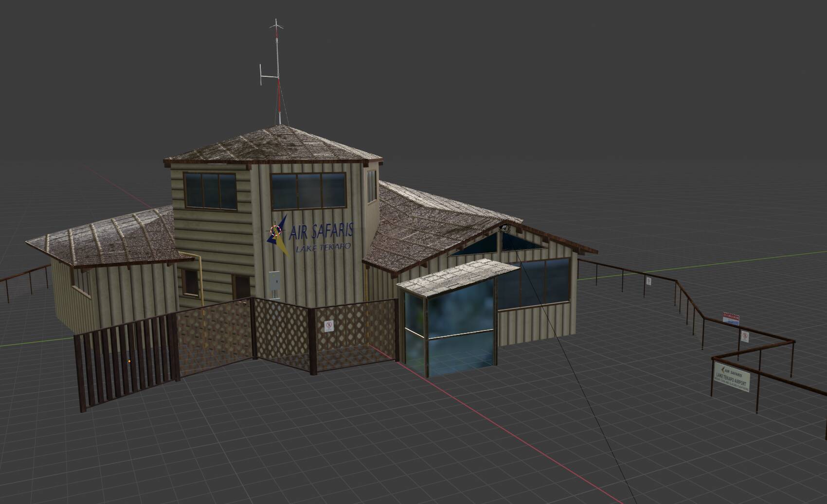Click the horizontal dipole antenna beside the mast

pos(263,75)
